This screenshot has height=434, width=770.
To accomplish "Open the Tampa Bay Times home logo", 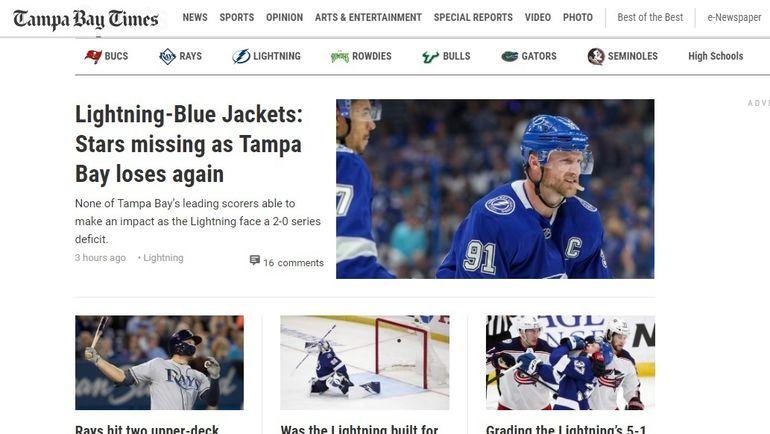I will [x=86, y=19].
